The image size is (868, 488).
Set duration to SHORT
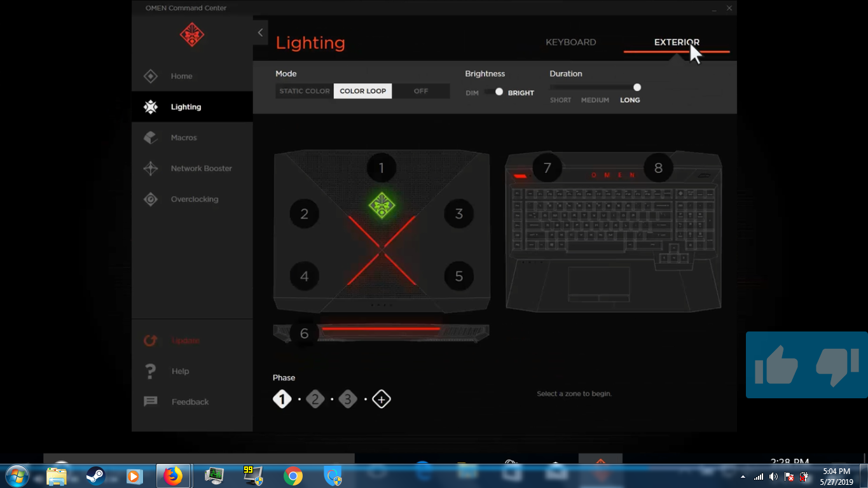[560, 100]
